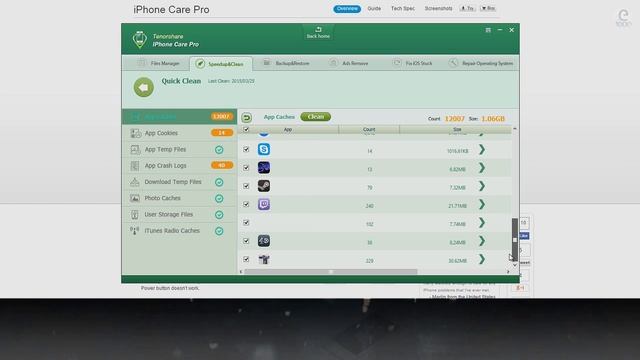The height and width of the screenshot is (360, 640).
Task: Open the Tech Spec link on the webpage
Action: click(403, 9)
